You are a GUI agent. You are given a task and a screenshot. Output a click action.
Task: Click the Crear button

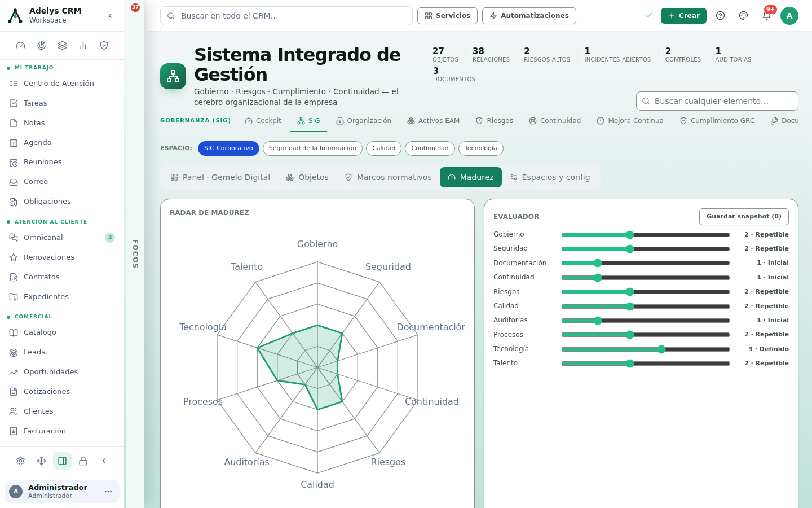[x=683, y=16]
